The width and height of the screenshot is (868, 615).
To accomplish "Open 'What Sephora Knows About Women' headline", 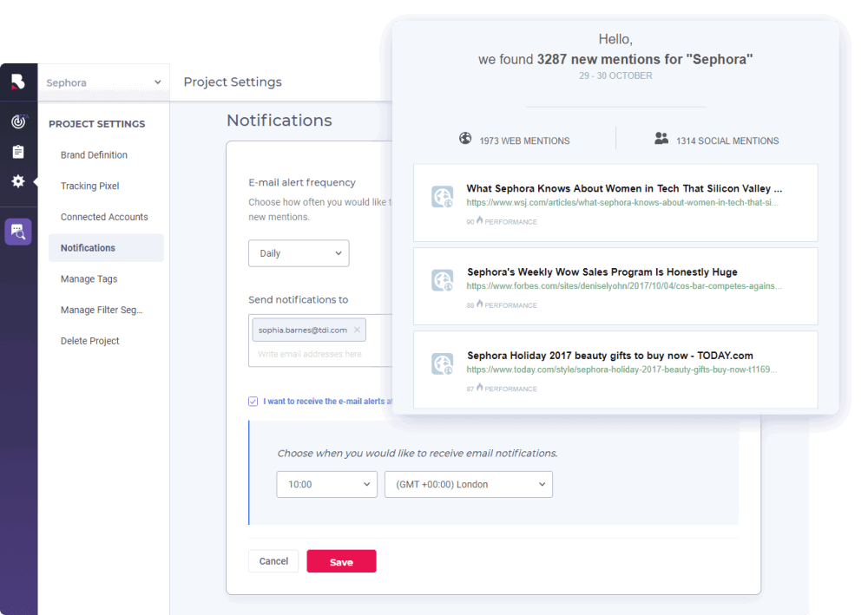I will click(624, 188).
